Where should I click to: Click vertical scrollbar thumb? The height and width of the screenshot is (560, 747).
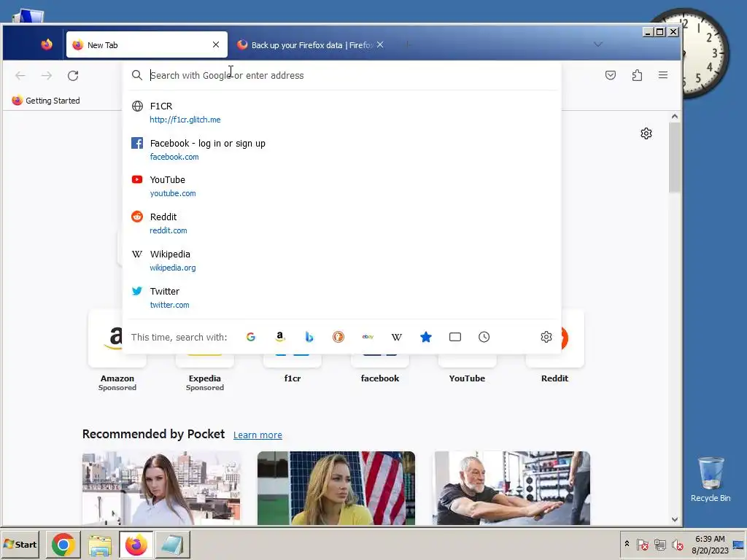(675, 157)
